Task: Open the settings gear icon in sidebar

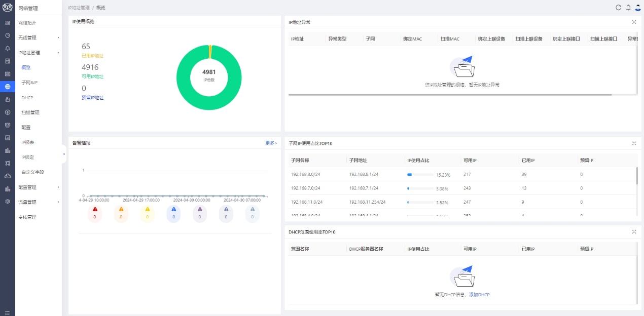Action: tap(8, 201)
